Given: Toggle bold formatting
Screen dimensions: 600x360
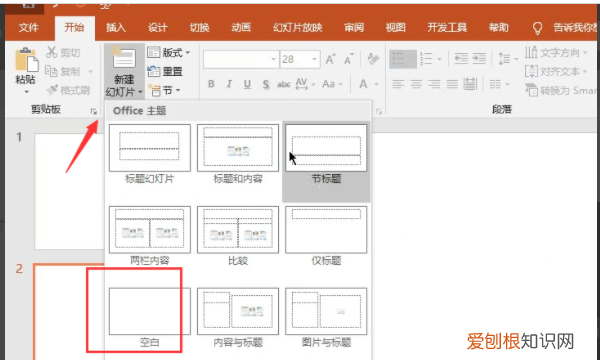Looking at the screenshot, I should [x=211, y=84].
